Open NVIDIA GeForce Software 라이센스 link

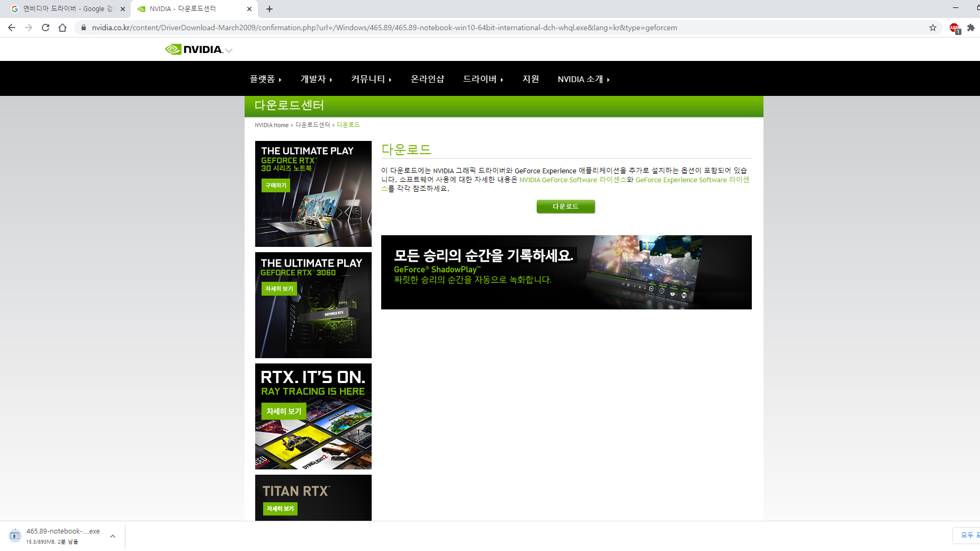573,180
